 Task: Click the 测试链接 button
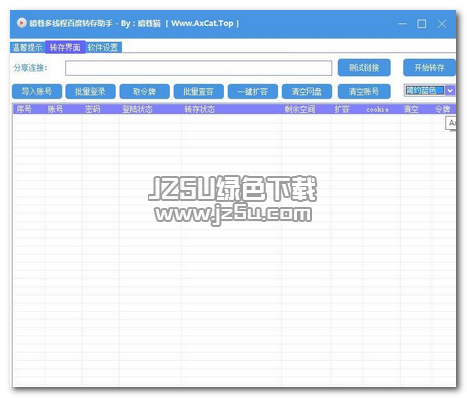364,68
